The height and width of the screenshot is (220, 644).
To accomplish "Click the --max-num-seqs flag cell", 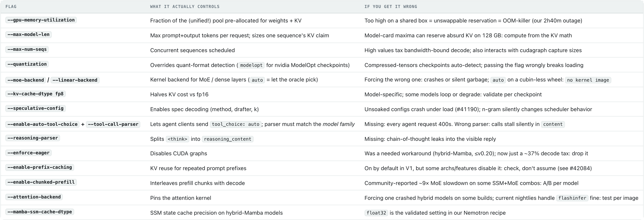I will point(27,49).
